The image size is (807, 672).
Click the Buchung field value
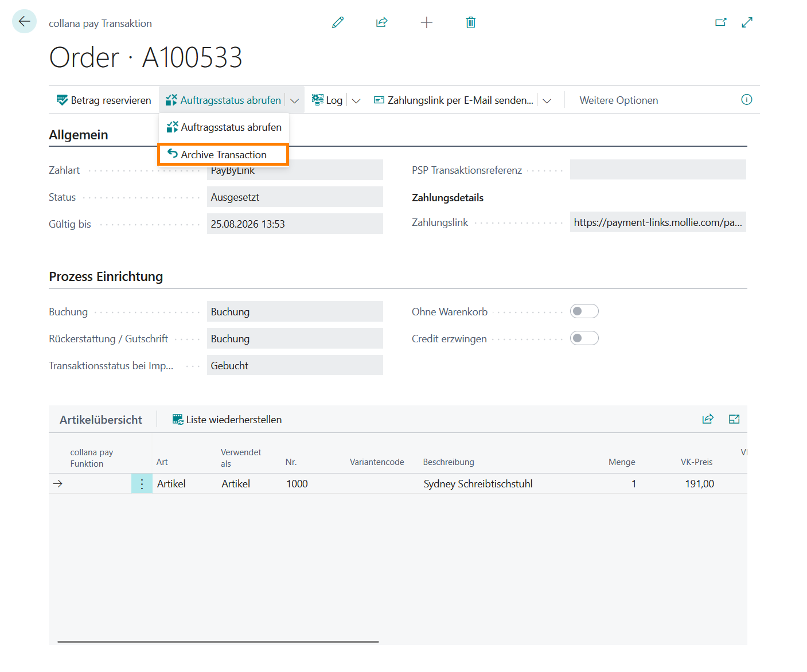click(295, 311)
